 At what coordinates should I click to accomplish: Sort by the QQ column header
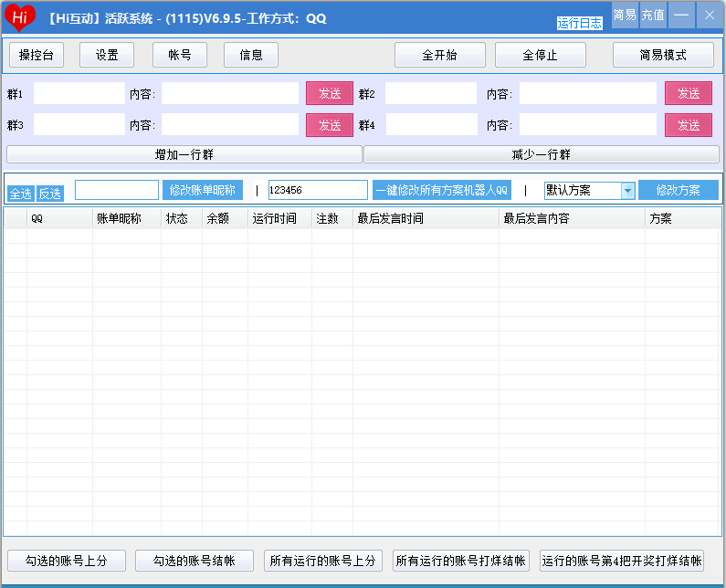coord(59,218)
